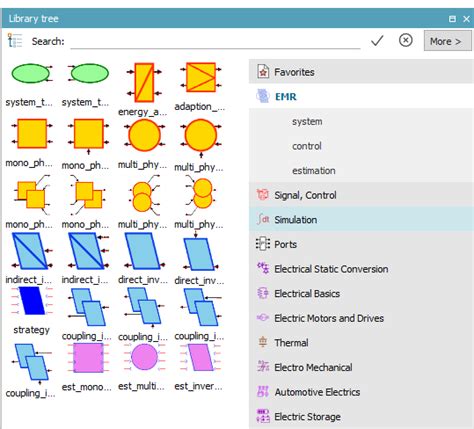
Task: Select the system subcategory under EMR
Action: point(307,122)
